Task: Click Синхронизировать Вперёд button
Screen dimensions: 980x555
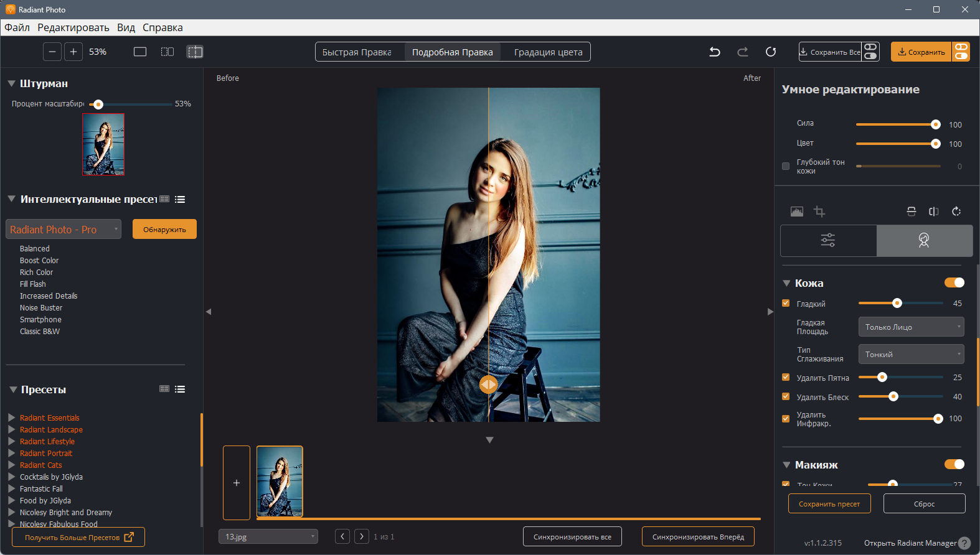Action: (698, 536)
